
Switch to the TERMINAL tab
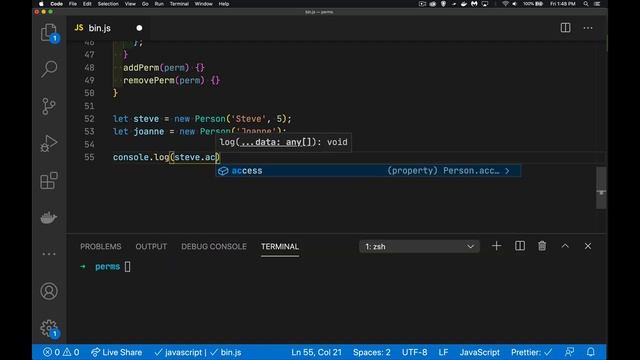280,247
